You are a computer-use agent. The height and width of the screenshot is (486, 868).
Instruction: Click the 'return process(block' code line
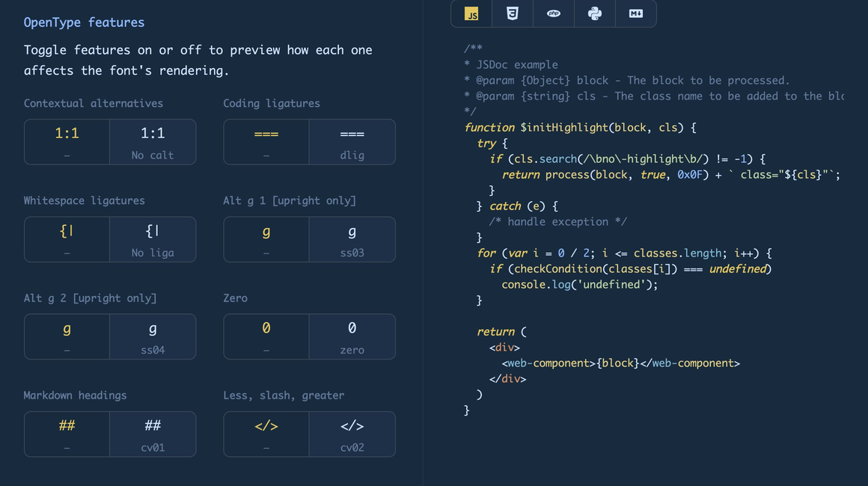(671, 175)
